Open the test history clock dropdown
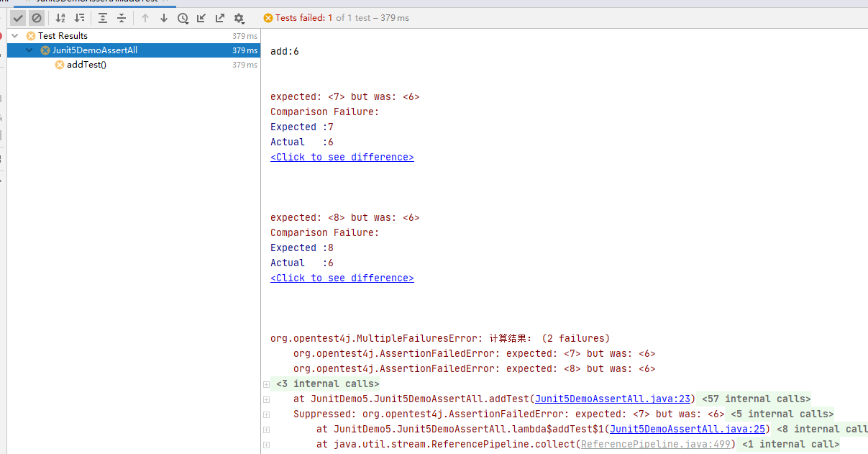Viewport: 868px width, 454px height. tap(183, 18)
